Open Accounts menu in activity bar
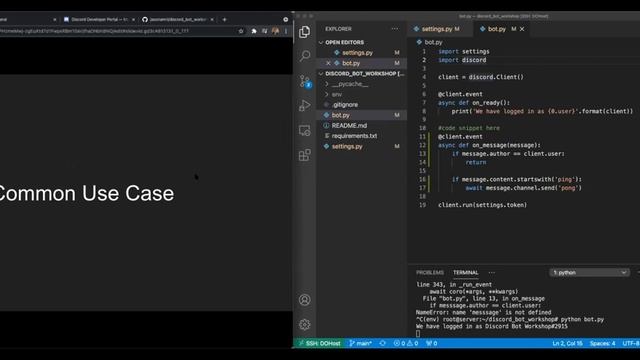Screen dimensions: 640x360 (x=304, y=300)
